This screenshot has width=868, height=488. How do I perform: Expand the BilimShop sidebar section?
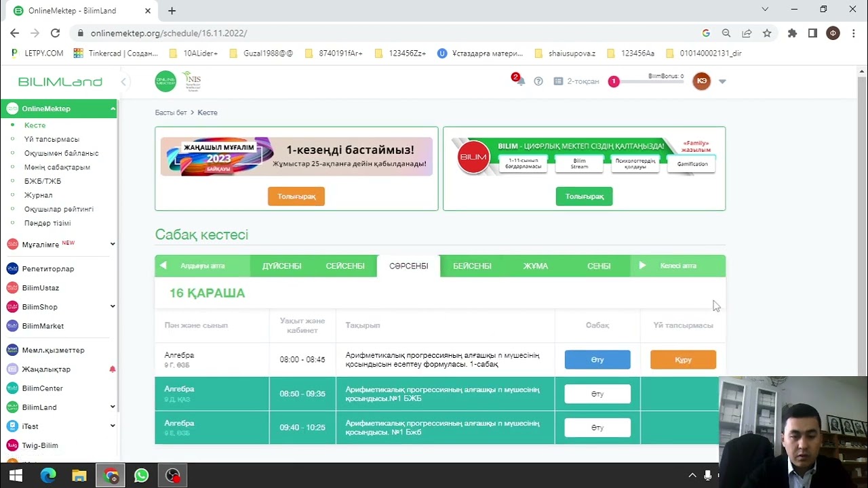(x=113, y=306)
